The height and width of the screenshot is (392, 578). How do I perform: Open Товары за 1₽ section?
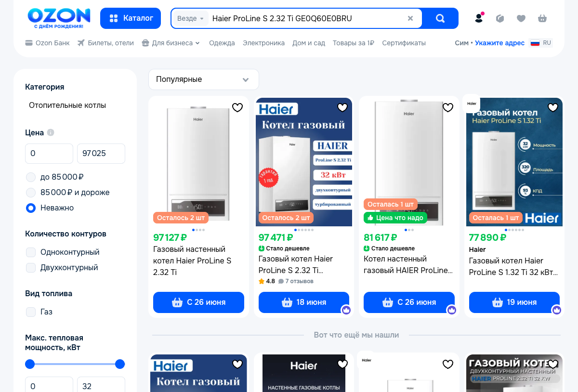click(354, 43)
